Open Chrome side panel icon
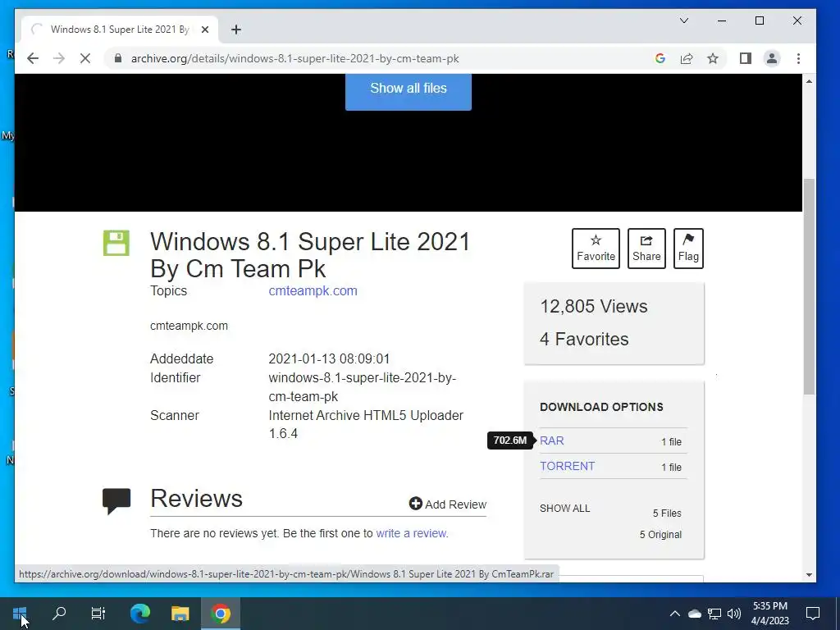The image size is (840, 630). tap(745, 58)
